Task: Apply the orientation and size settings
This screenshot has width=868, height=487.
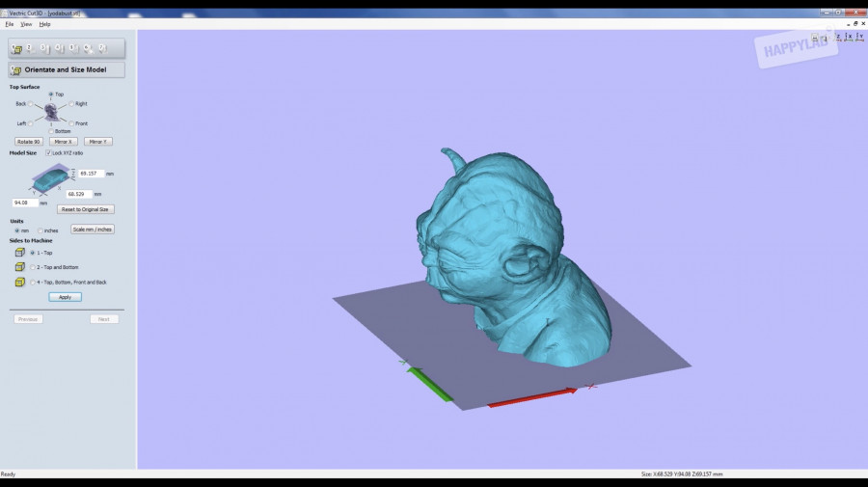Action: (x=65, y=297)
